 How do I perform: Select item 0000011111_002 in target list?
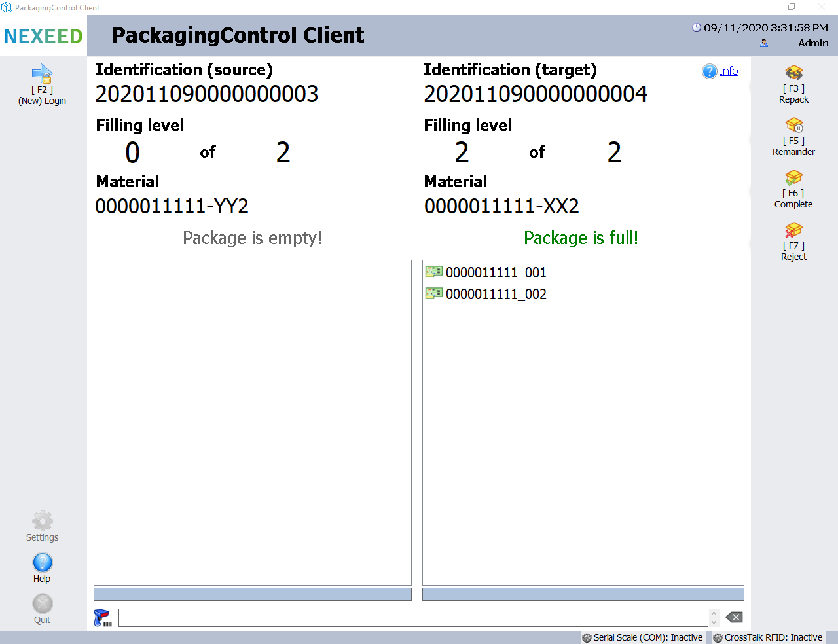[496, 294]
